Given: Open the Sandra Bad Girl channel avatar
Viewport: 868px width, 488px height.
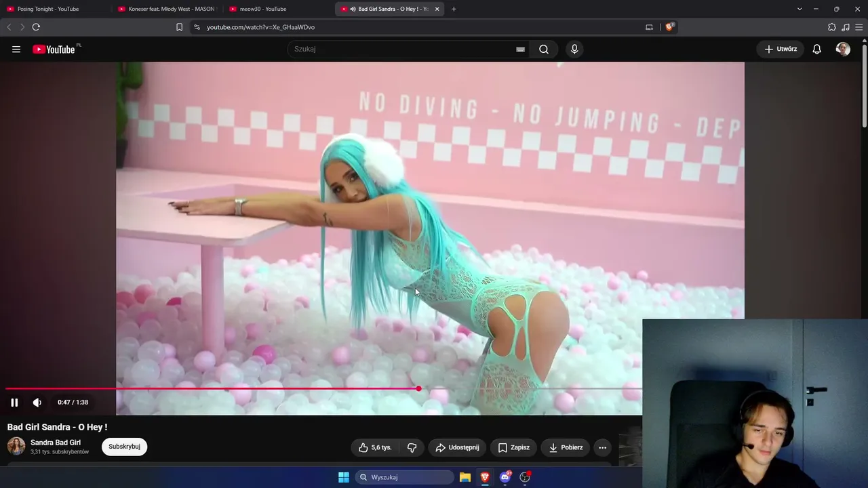Looking at the screenshot, I should pos(16,446).
